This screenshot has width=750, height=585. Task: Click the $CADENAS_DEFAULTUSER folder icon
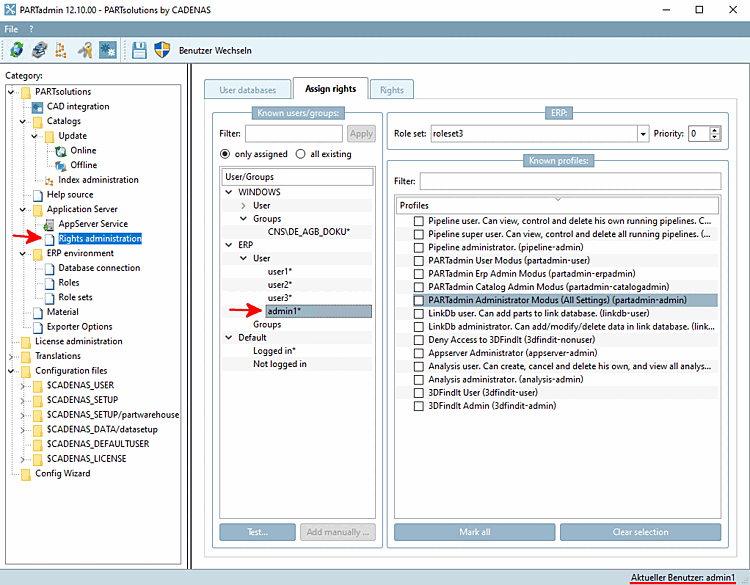pos(38,445)
